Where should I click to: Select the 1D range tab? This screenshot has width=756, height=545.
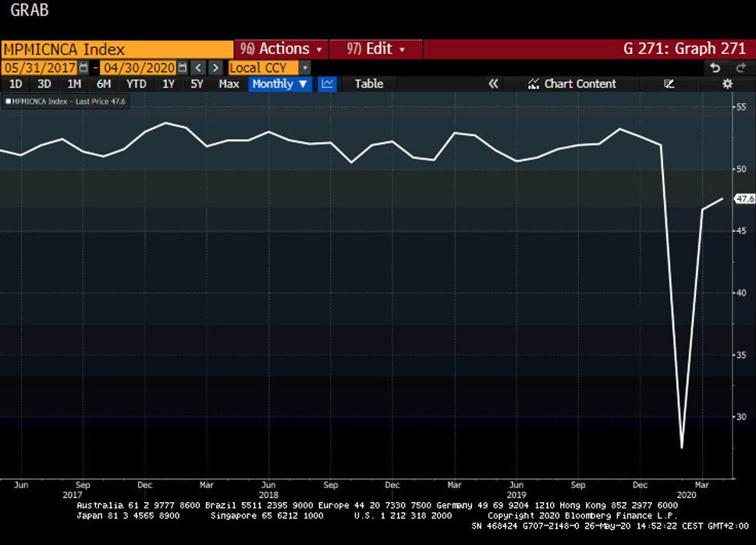(x=16, y=84)
